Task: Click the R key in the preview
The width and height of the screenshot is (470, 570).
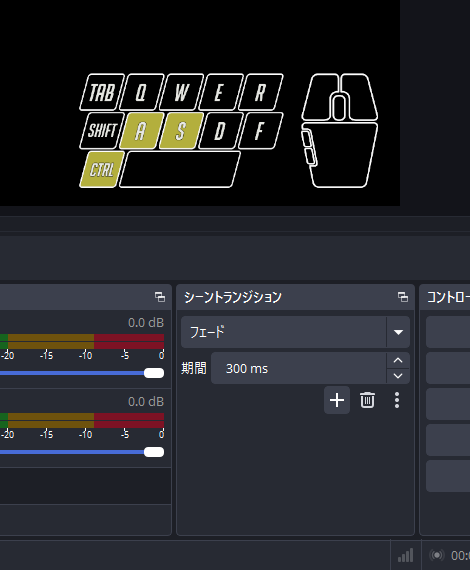Action: tap(260, 92)
